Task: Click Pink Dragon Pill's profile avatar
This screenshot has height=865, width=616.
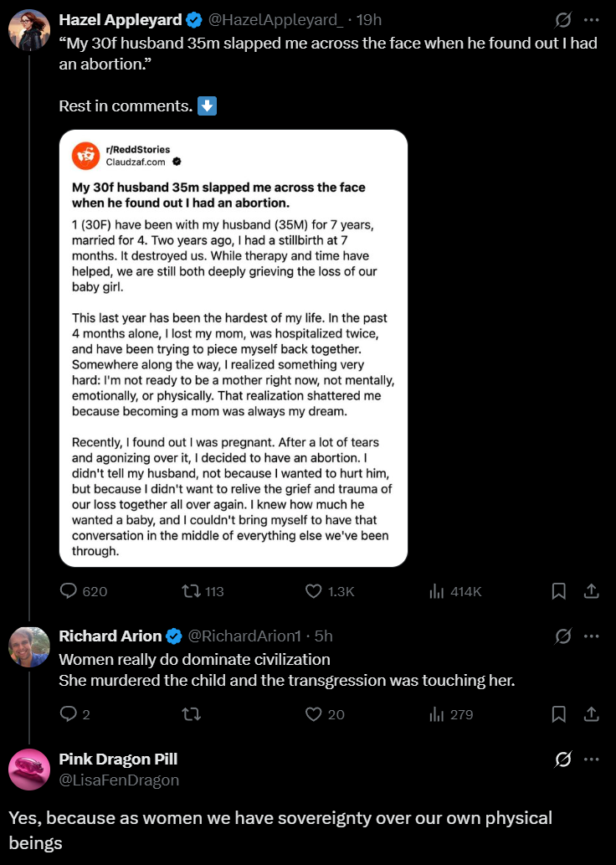Action: [x=29, y=770]
